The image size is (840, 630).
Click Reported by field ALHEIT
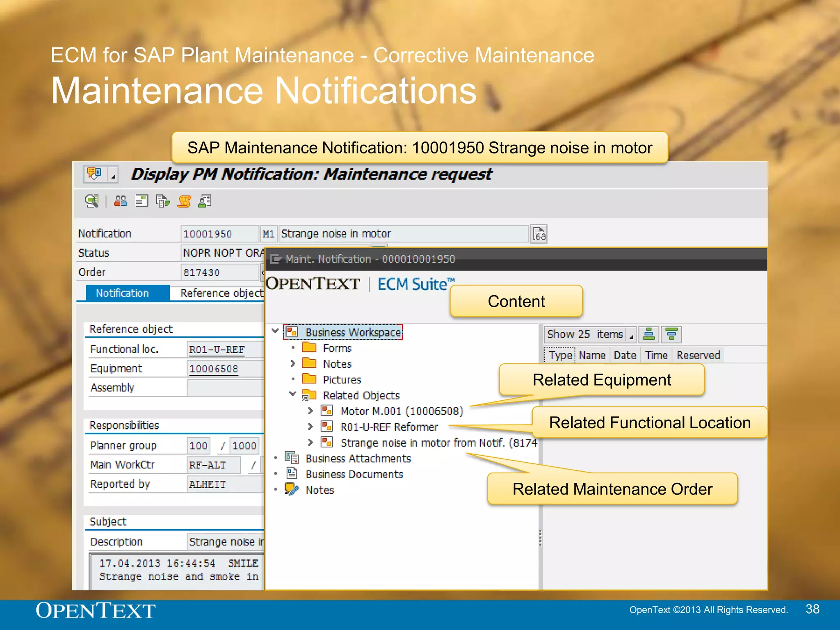(225, 484)
